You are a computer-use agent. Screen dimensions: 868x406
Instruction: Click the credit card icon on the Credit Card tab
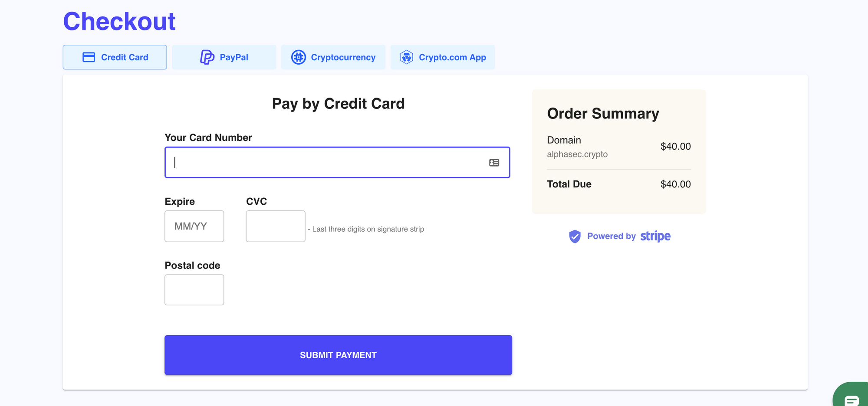pyautogui.click(x=88, y=57)
